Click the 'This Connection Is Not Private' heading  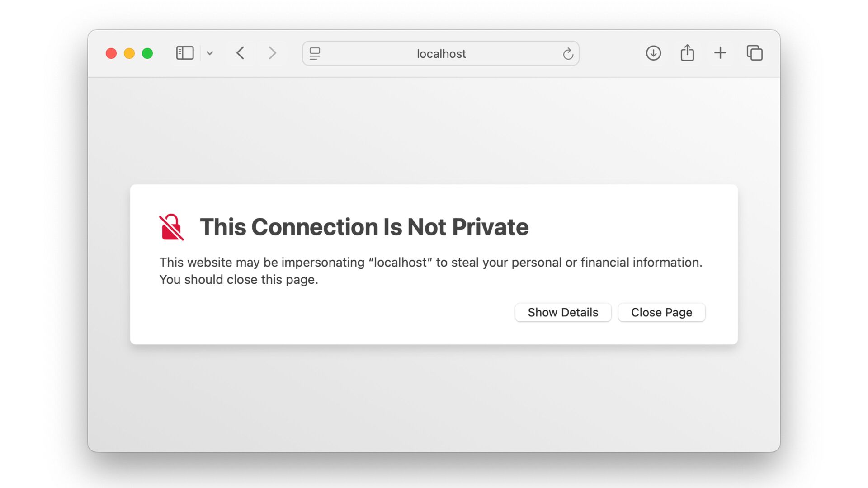click(364, 227)
